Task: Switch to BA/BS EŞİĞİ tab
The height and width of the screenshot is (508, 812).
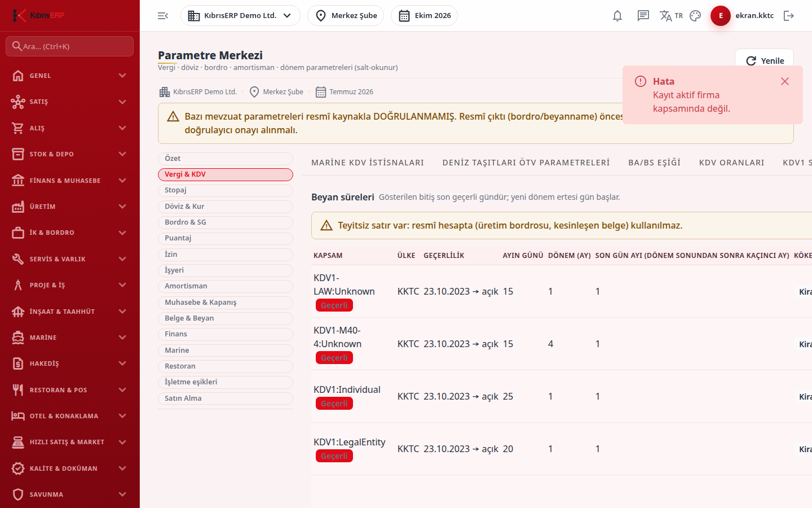Action: pos(655,163)
